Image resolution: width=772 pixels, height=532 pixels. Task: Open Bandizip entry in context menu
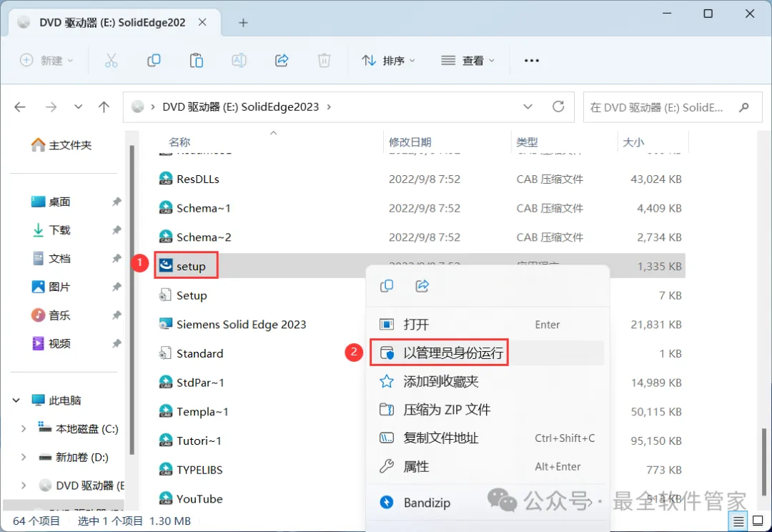487,503
